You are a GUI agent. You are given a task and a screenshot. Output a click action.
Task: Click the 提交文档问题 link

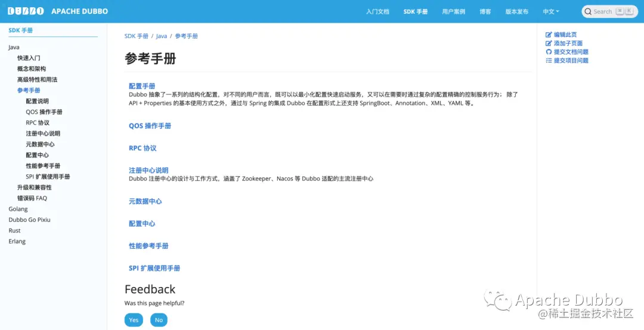[571, 52]
